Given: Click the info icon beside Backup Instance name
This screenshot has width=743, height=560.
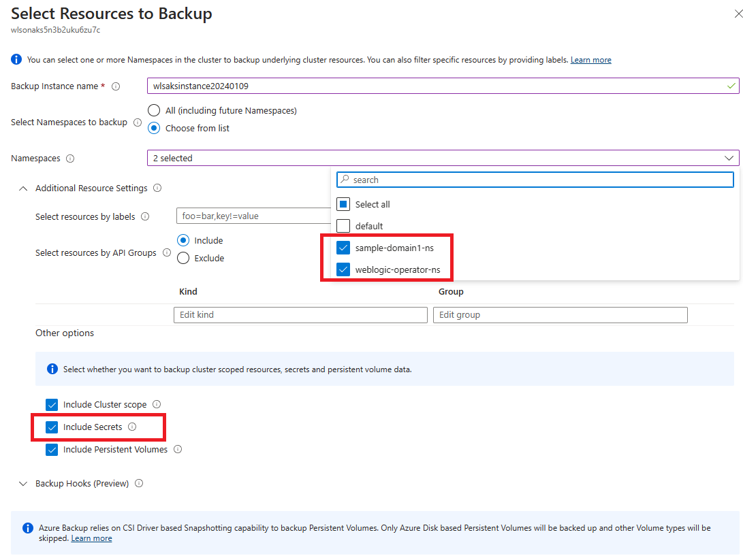Looking at the screenshot, I should click(x=116, y=86).
